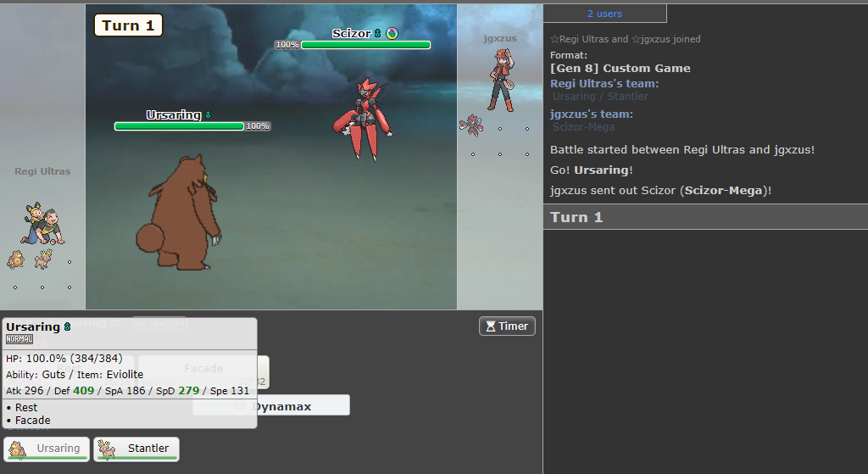Image resolution: width=868 pixels, height=474 pixels.
Task: Click Scizor's green HP bar
Action: tap(365, 45)
